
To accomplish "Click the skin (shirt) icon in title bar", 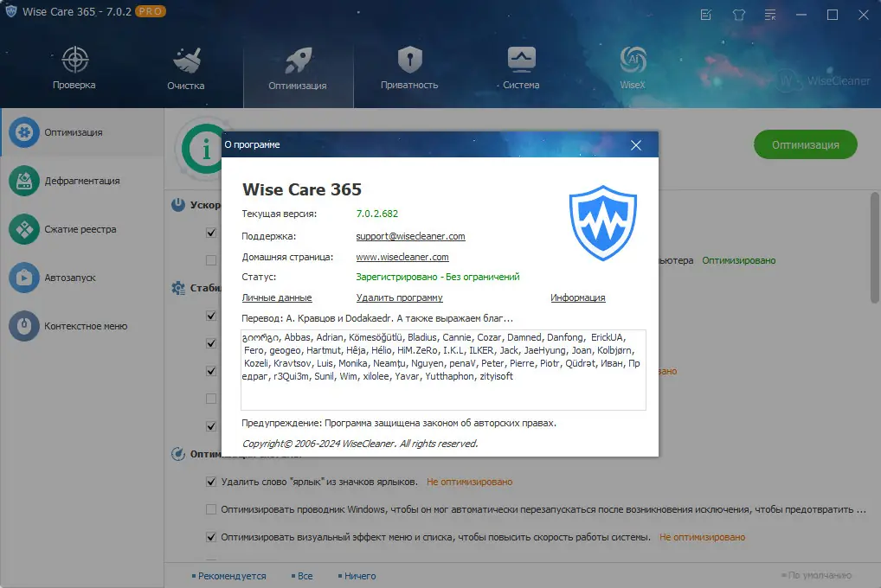I will (x=739, y=15).
